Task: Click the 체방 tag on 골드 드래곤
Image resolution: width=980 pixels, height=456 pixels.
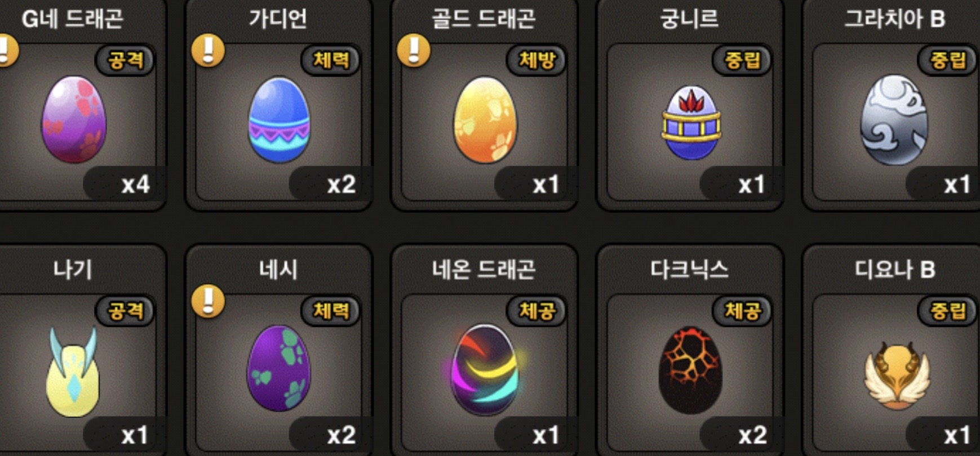Action: coord(536,60)
